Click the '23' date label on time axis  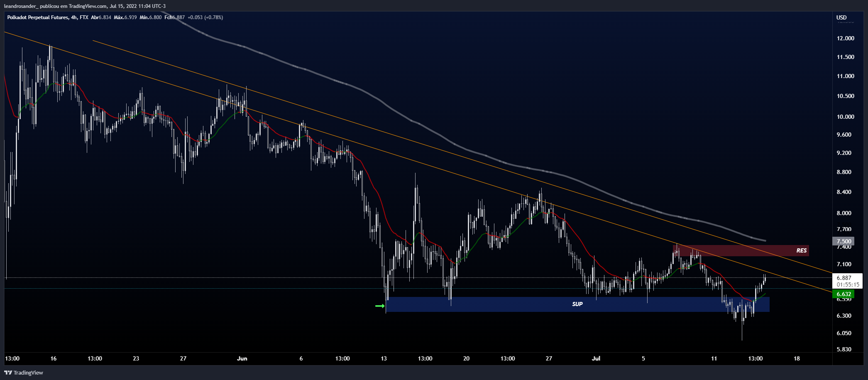click(136, 358)
